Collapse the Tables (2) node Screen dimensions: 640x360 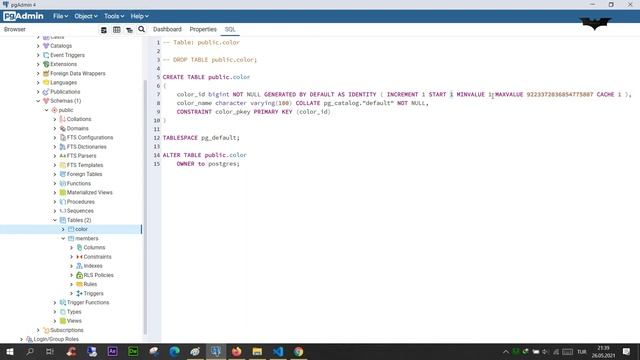click(55, 220)
